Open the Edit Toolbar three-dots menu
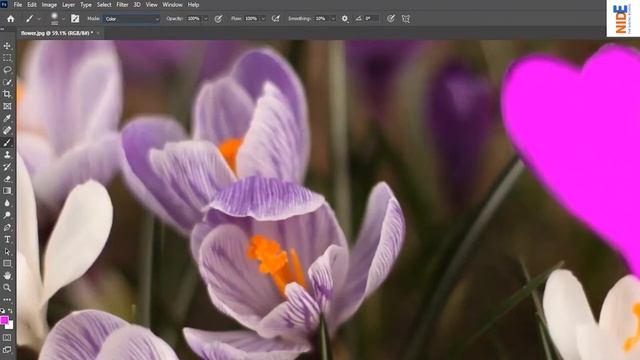Screen dimensions: 640x360 click(7, 300)
